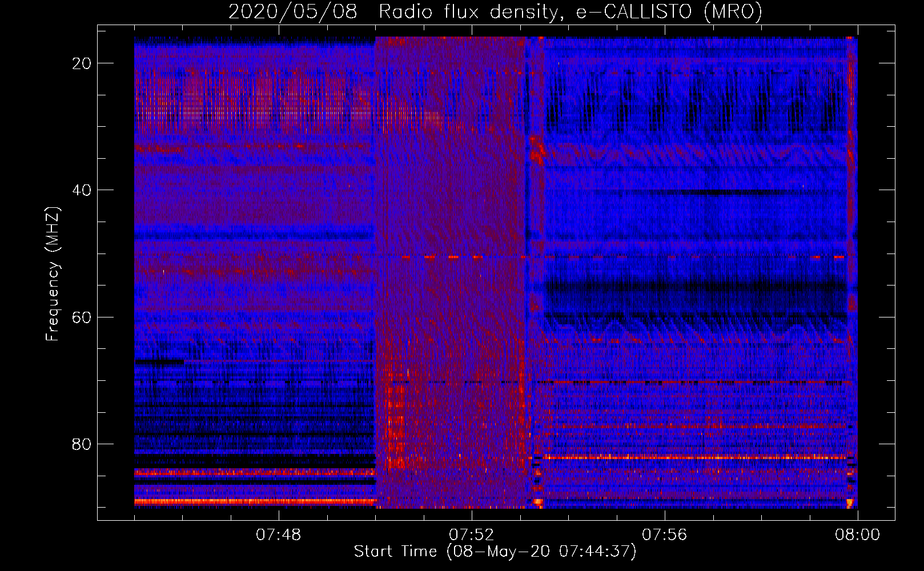Click the '80' frequency tick label
924x571 pixels.
coord(82,444)
